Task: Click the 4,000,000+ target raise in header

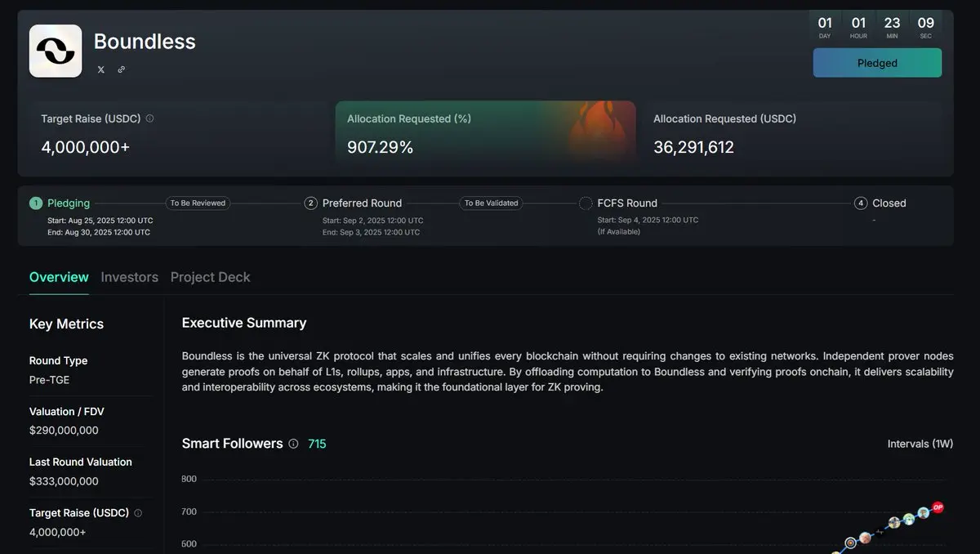Action: [86, 147]
